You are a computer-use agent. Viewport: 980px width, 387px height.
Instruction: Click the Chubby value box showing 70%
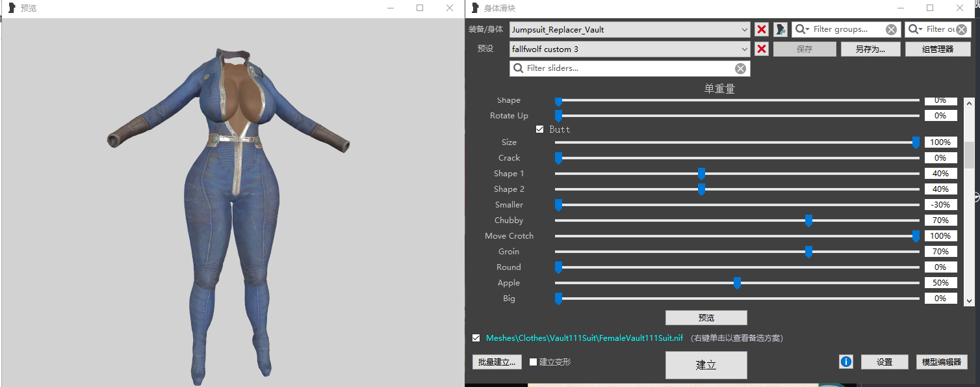pos(940,220)
